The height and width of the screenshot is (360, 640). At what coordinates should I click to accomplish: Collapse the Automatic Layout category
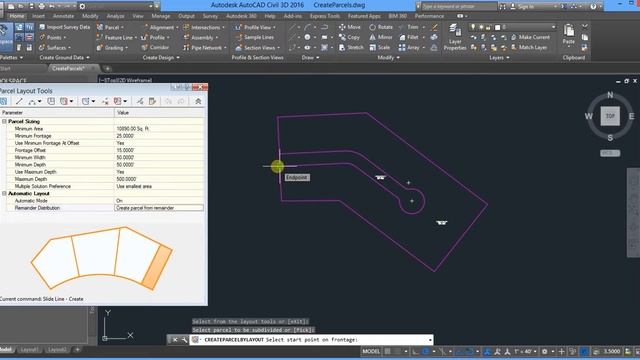click(x=4, y=193)
